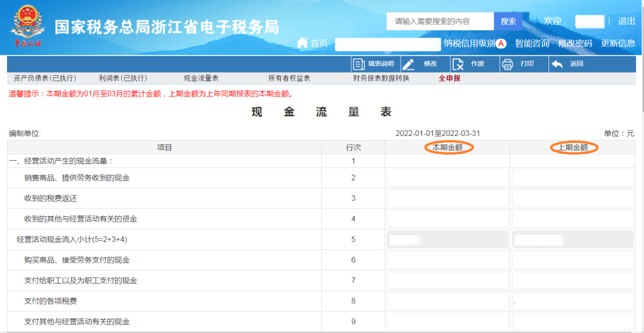The image size is (644, 333).
Task: Switch to 利润表(已执行) tab
Action: point(123,78)
